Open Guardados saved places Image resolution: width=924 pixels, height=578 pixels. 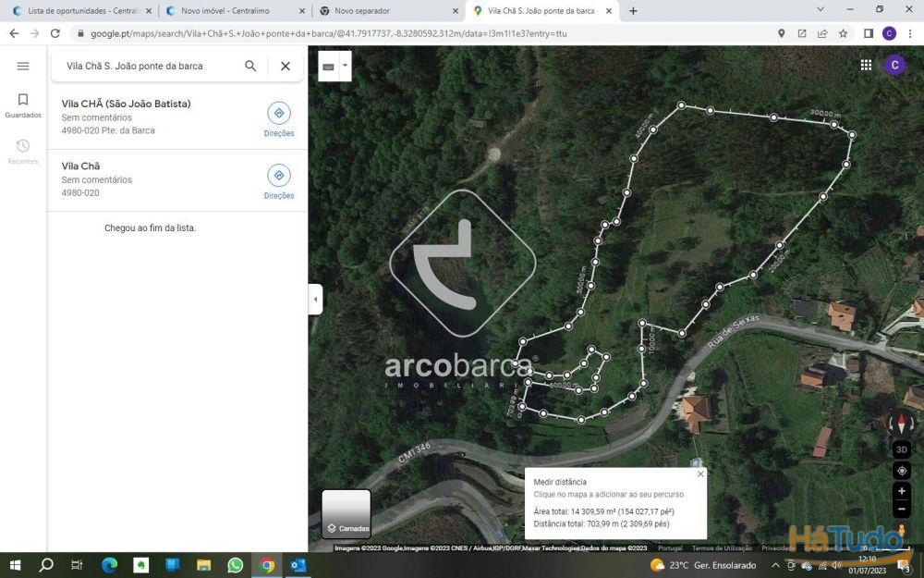point(23,105)
